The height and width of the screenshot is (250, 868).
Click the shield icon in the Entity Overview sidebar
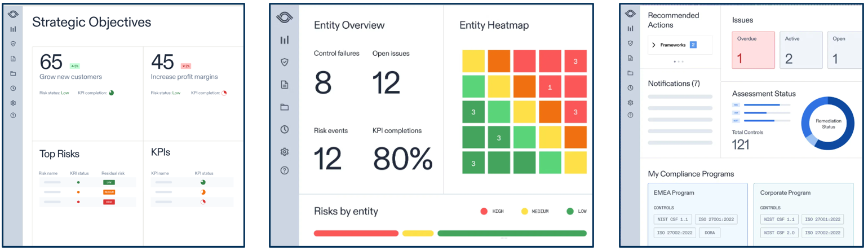(x=285, y=62)
